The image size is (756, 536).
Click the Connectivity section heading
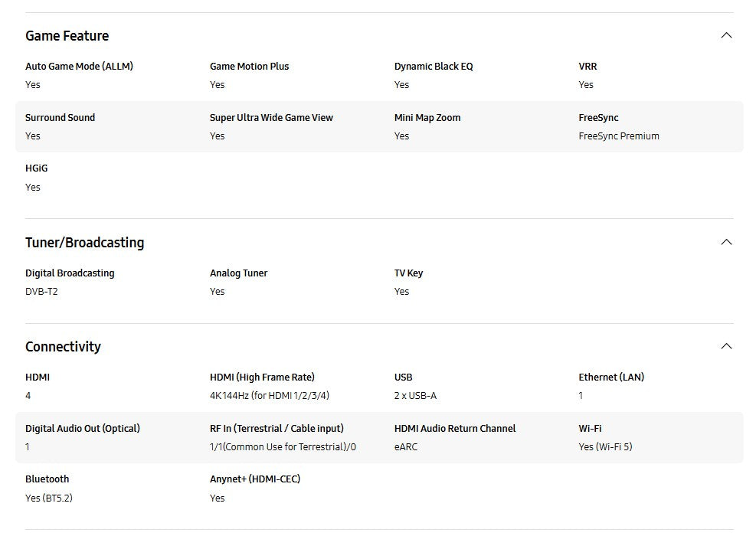63,347
